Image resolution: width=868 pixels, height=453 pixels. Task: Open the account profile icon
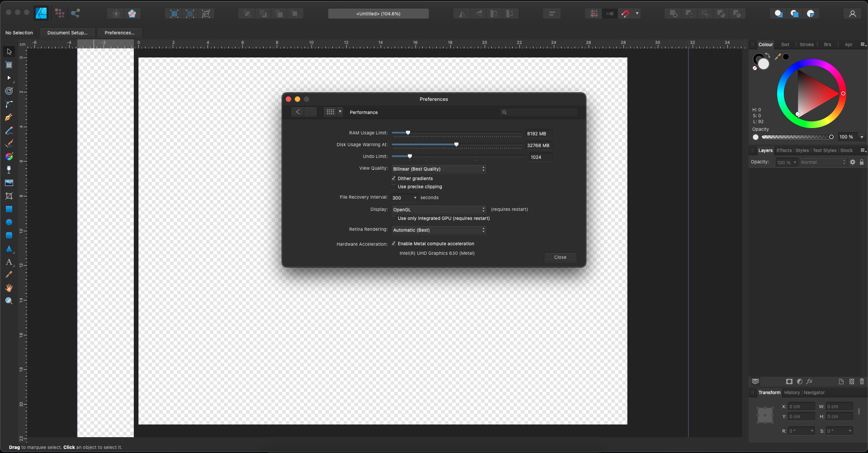[853, 14]
